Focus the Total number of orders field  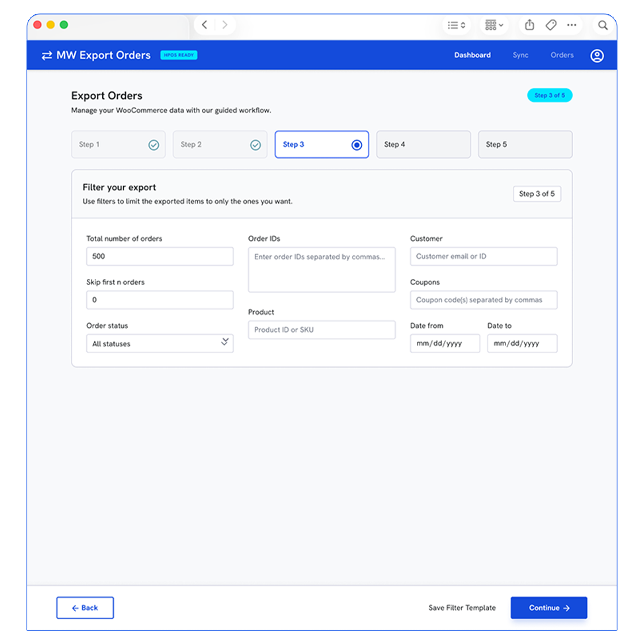click(x=160, y=256)
